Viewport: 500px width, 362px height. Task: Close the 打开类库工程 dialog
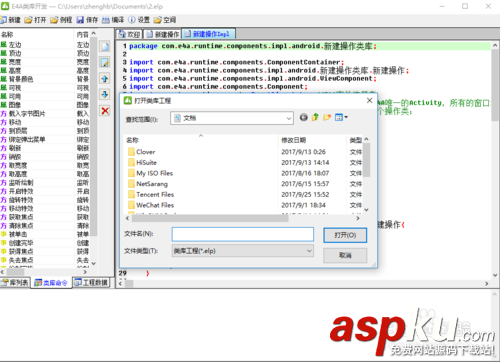369,100
